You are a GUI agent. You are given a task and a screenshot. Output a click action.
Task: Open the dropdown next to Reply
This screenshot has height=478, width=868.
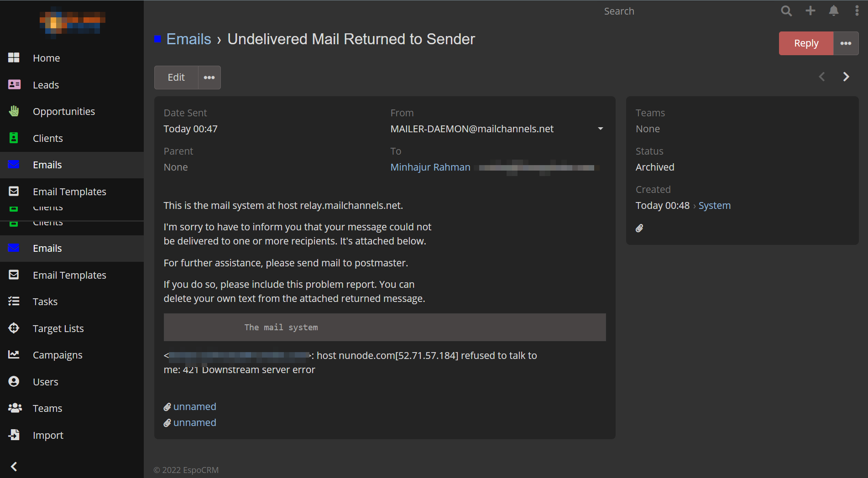846,43
